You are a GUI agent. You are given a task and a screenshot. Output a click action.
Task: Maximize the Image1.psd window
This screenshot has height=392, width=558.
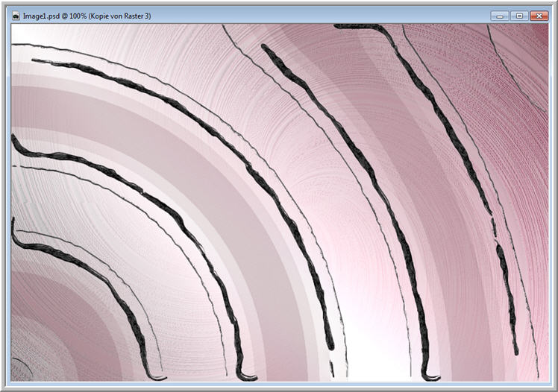pos(519,16)
